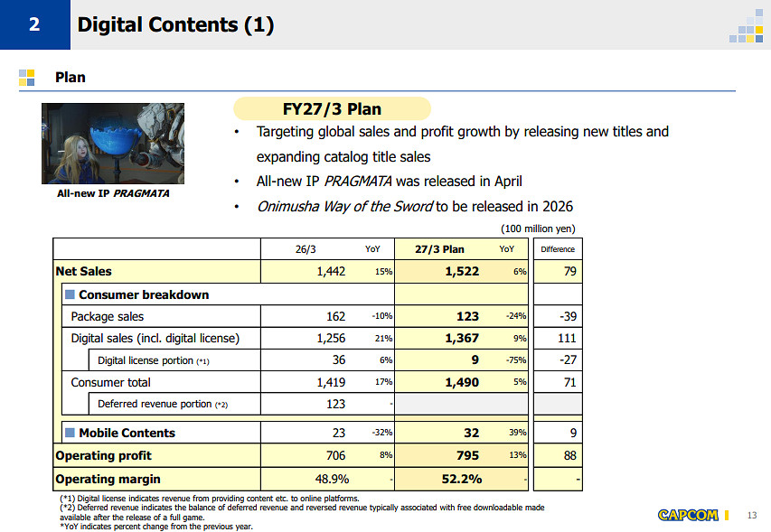Click the bullet about PRAGMATA released in April
This screenshot has height=532, width=771.
389,182
